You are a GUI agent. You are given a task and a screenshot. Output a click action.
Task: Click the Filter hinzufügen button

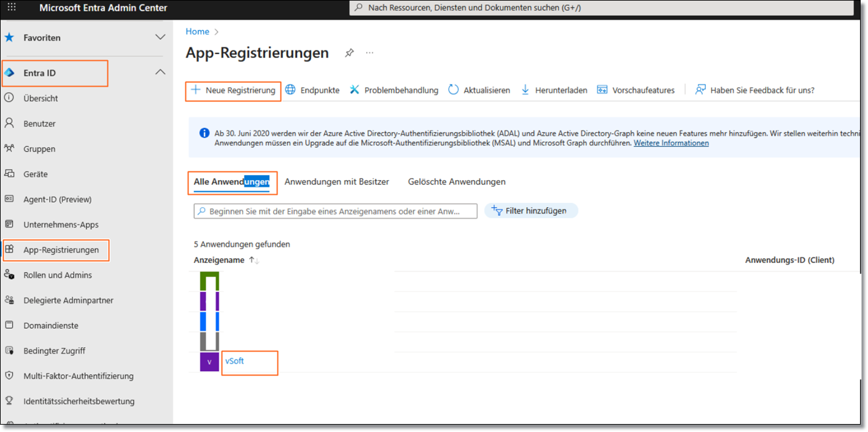point(531,211)
